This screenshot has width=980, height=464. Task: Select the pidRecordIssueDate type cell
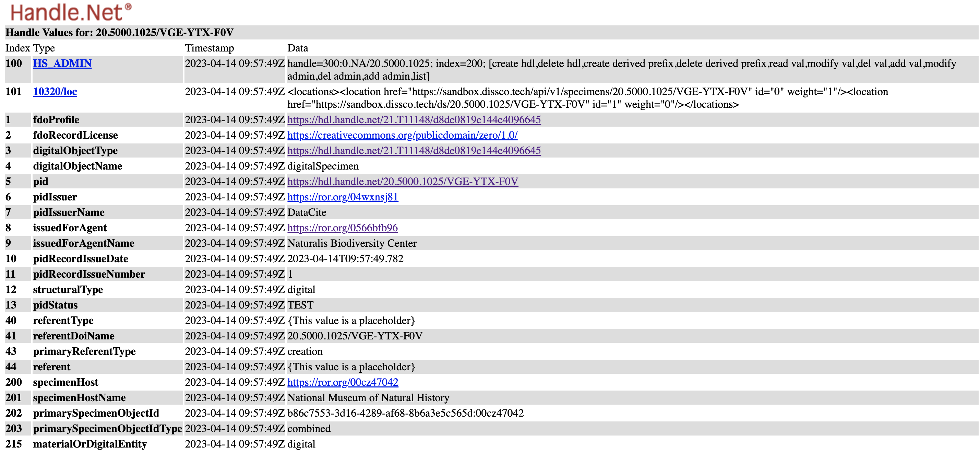point(108,258)
